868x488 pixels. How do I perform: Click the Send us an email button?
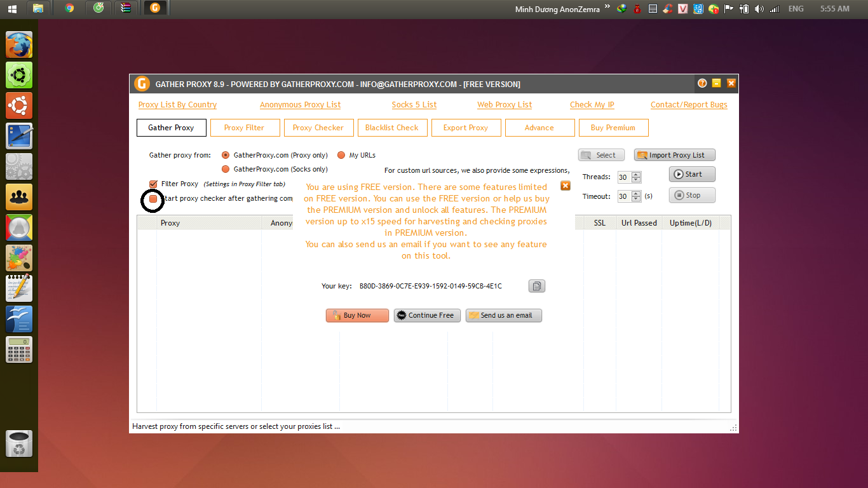(504, 315)
